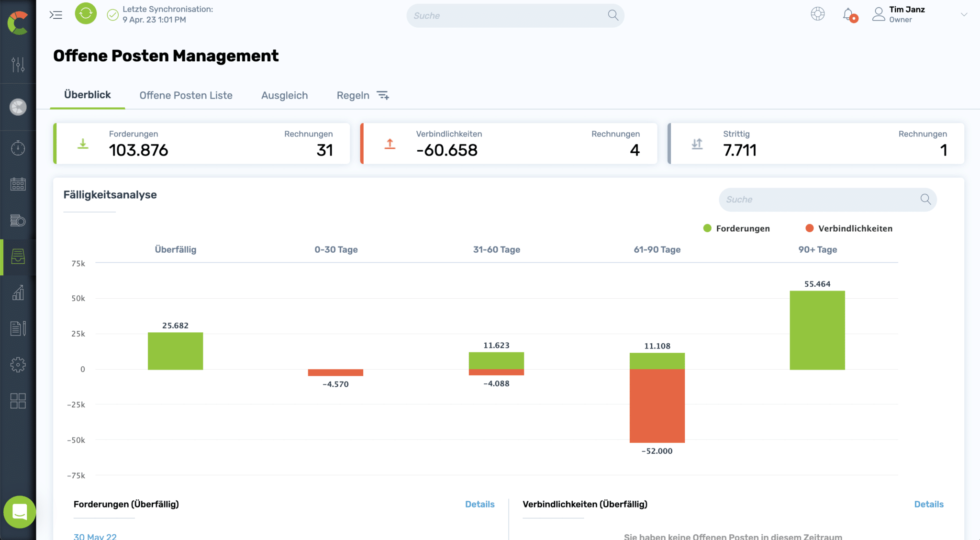Open Details link for Verbindlichkeiten (Überfällig)
The image size is (980, 540).
point(928,504)
